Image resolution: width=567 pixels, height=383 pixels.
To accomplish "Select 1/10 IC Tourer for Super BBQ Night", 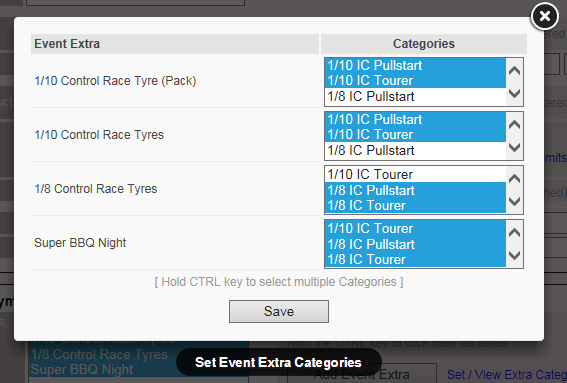I will 415,229.
